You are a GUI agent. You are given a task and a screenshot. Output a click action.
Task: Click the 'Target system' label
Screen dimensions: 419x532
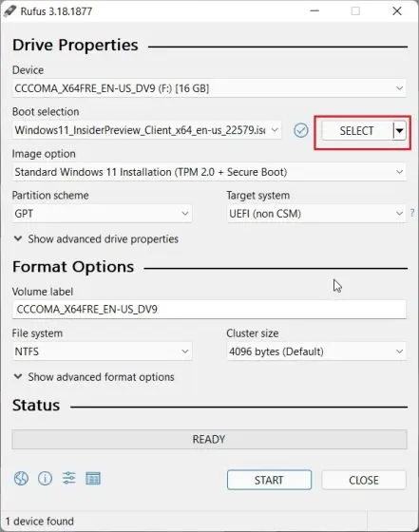click(258, 196)
